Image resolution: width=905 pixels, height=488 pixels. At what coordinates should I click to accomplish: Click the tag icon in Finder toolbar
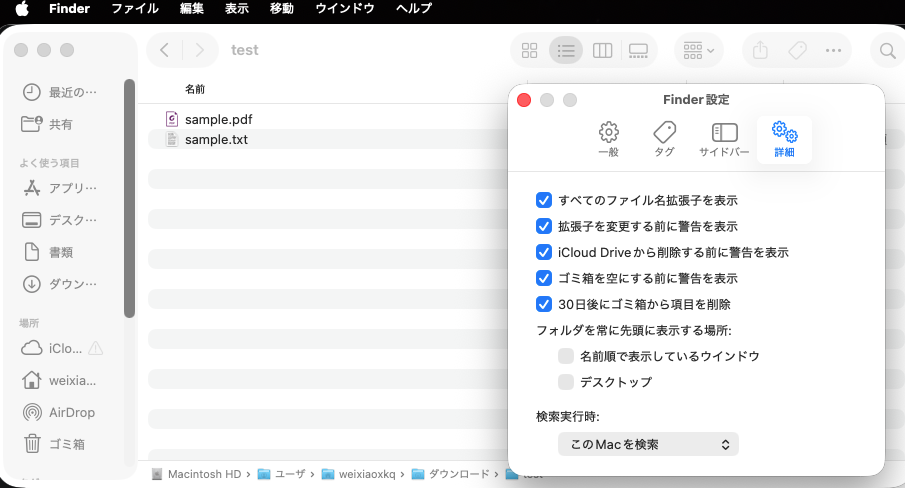tap(797, 50)
